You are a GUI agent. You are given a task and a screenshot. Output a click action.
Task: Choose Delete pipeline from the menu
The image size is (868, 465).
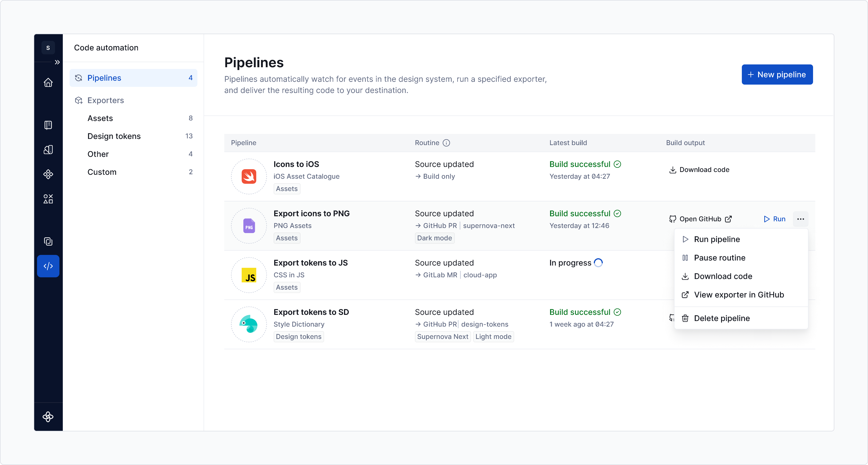(721, 318)
